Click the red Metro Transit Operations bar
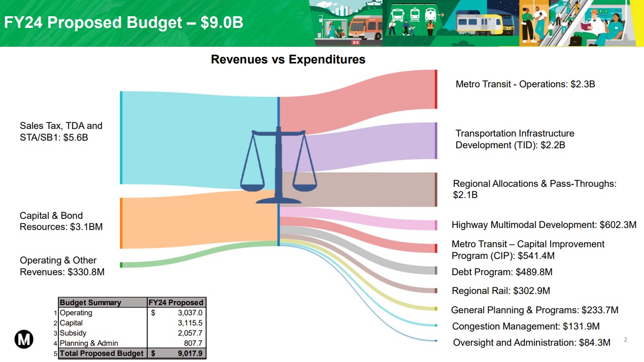Image resolution: width=644 pixels, height=362 pixels. [435, 89]
